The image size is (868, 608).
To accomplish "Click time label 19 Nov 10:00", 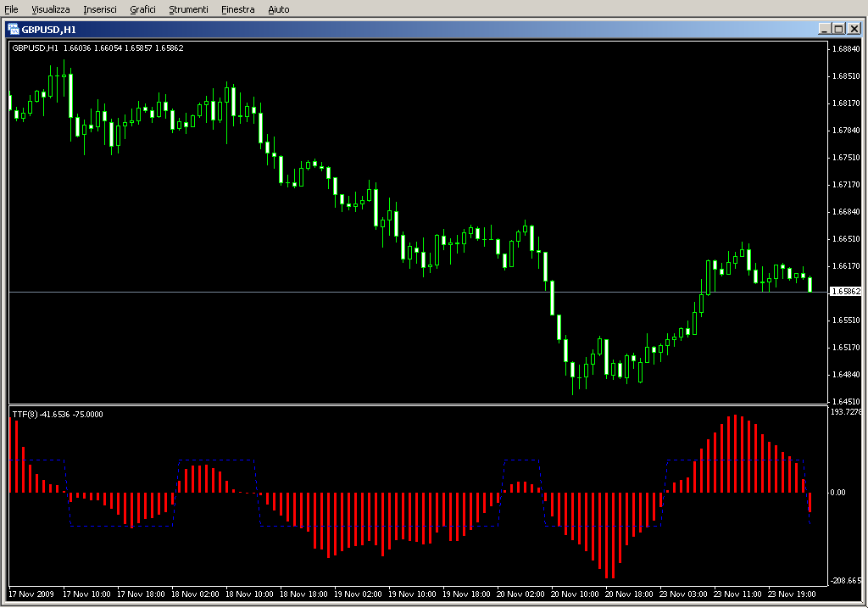I will pos(412,594).
